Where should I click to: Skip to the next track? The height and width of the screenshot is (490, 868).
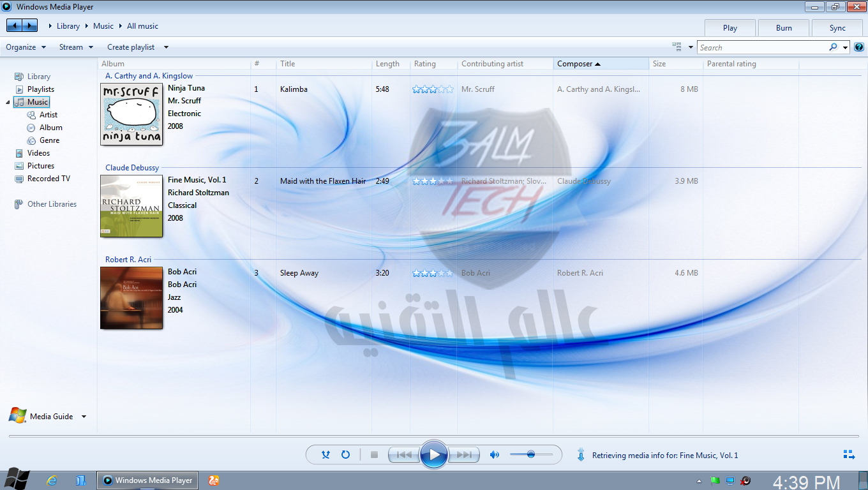pos(464,455)
